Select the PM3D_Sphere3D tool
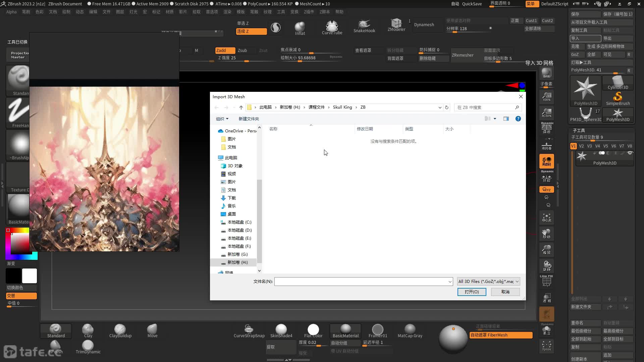Image resolution: width=644 pixels, height=362 pixels. point(586,115)
